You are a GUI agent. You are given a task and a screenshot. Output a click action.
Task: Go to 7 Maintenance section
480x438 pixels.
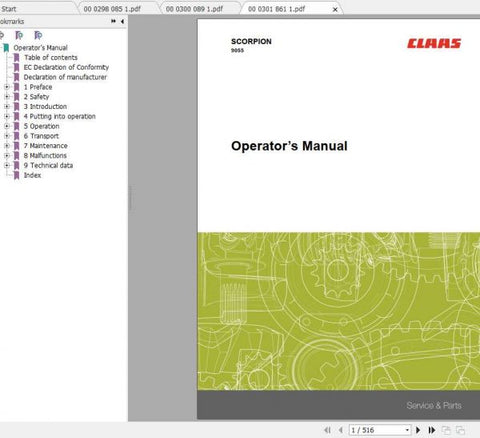tap(46, 146)
